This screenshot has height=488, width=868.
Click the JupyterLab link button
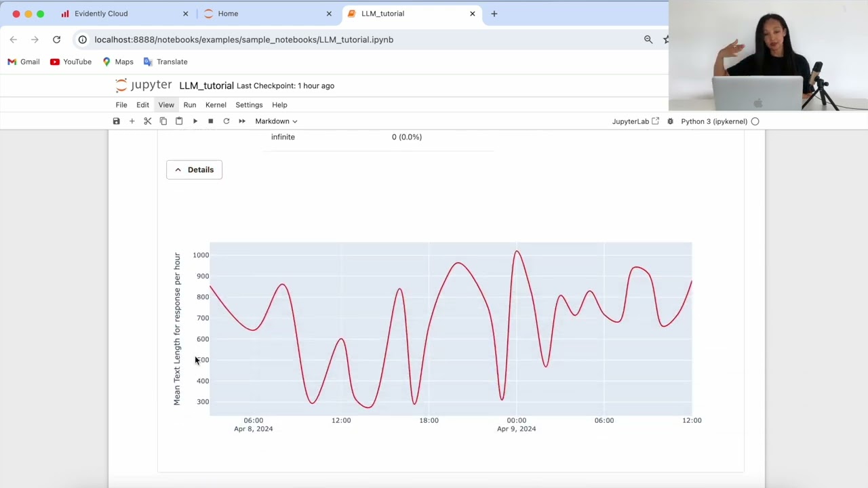[x=635, y=121]
